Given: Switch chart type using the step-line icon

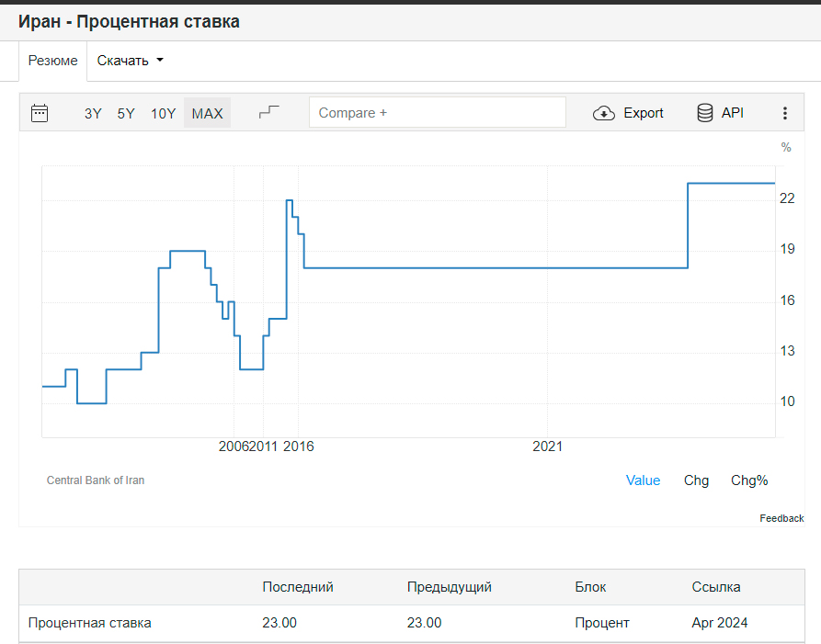Looking at the screenshot, I should pos(269,112).
